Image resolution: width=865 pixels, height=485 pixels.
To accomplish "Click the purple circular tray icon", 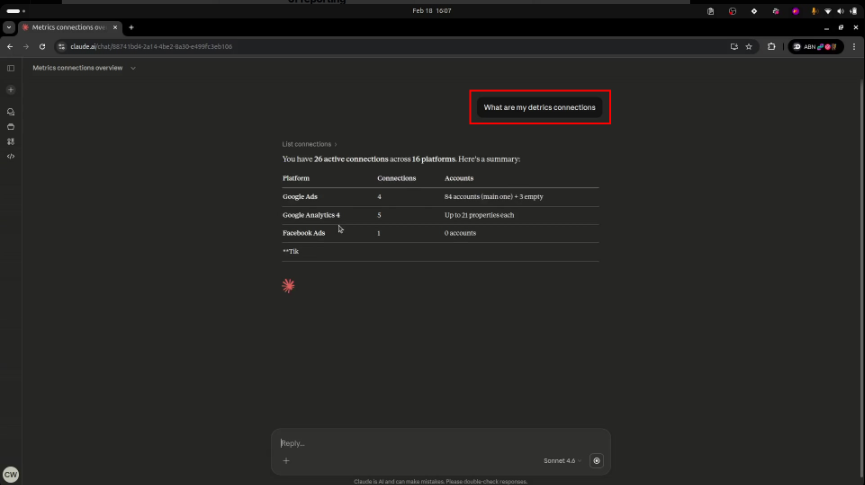I will (795, 11).
